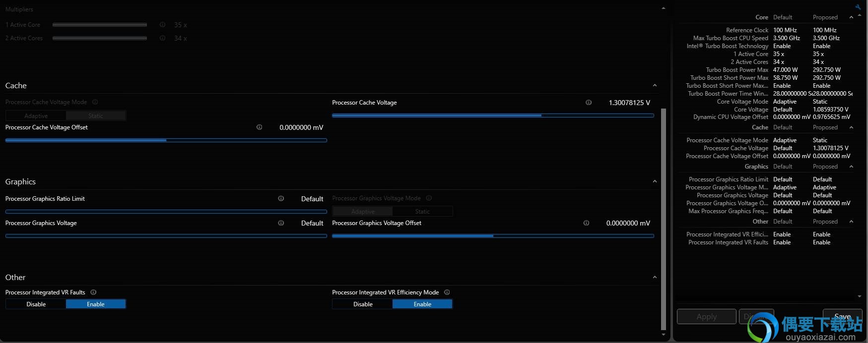Screen dimensions: 868x343
Task: Click Reference Clock row in summary
Action: tap(766, 30)
